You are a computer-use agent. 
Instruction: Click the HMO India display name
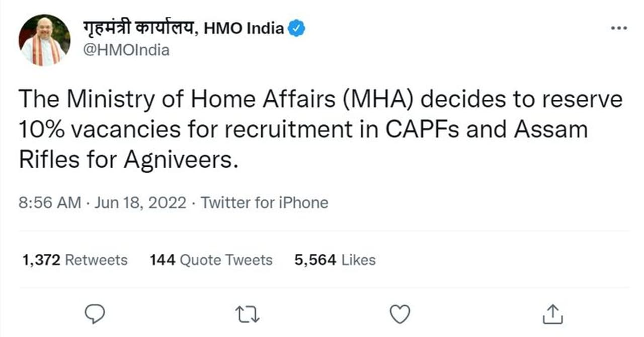[184, 29]
